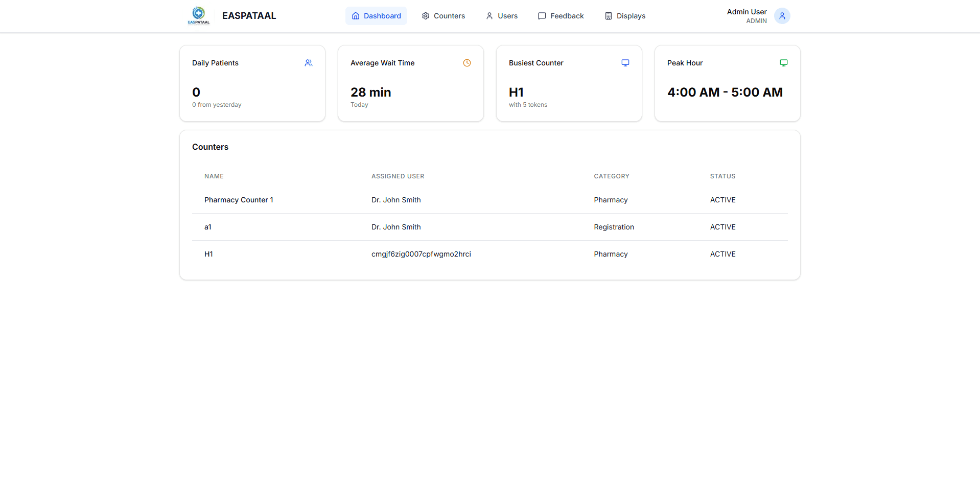
Task: Click the monitor icon on Busiest Counter card
Action: click(625, 62)
